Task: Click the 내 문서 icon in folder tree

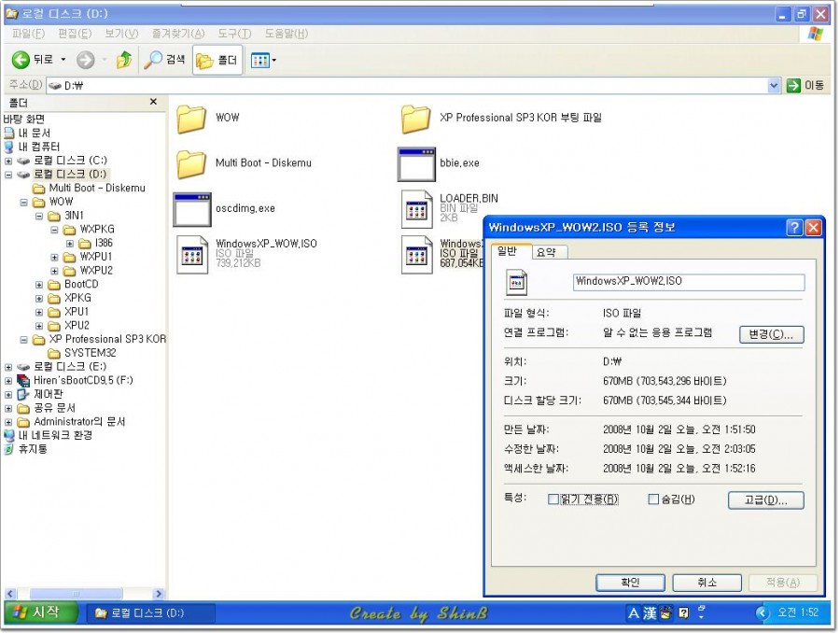Action: 9,133
